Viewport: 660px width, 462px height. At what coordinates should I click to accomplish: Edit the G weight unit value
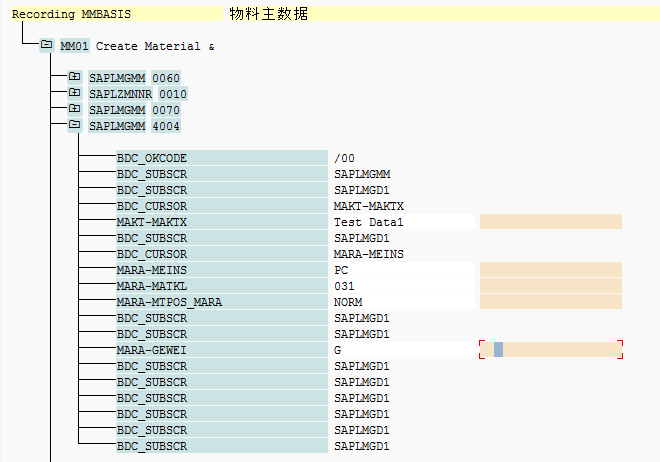(404, 350)
